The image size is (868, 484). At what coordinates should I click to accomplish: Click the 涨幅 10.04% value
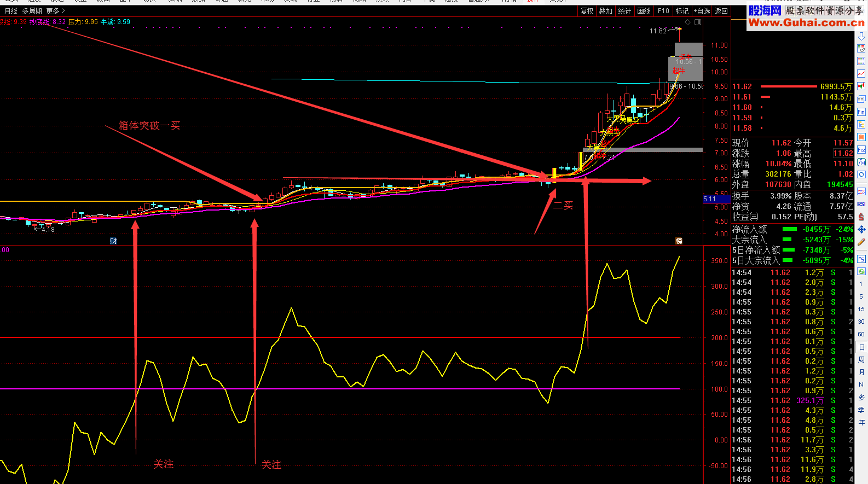point(778,164)
